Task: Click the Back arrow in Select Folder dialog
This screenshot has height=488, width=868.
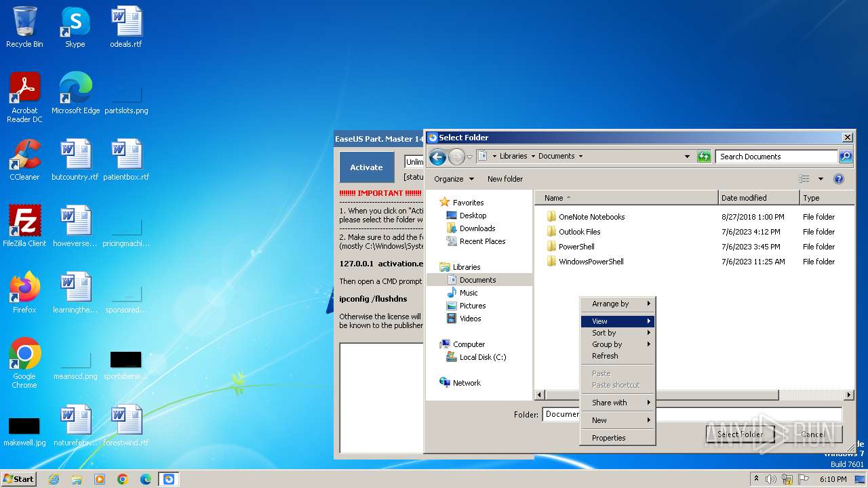Action: pyautogui.click(x=438, y=157)
